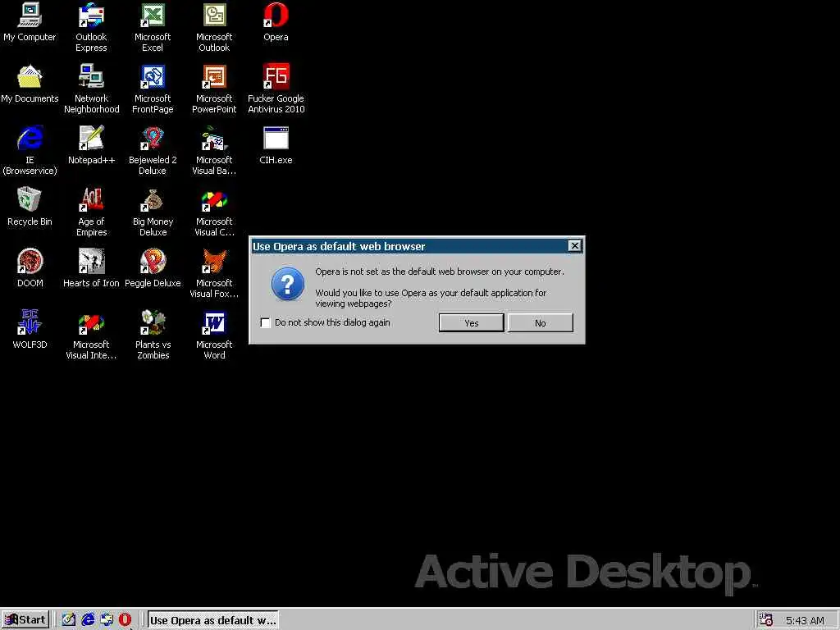
Task: Click the quick launch pencil-and-notepad icon
Action: (69, 620)
